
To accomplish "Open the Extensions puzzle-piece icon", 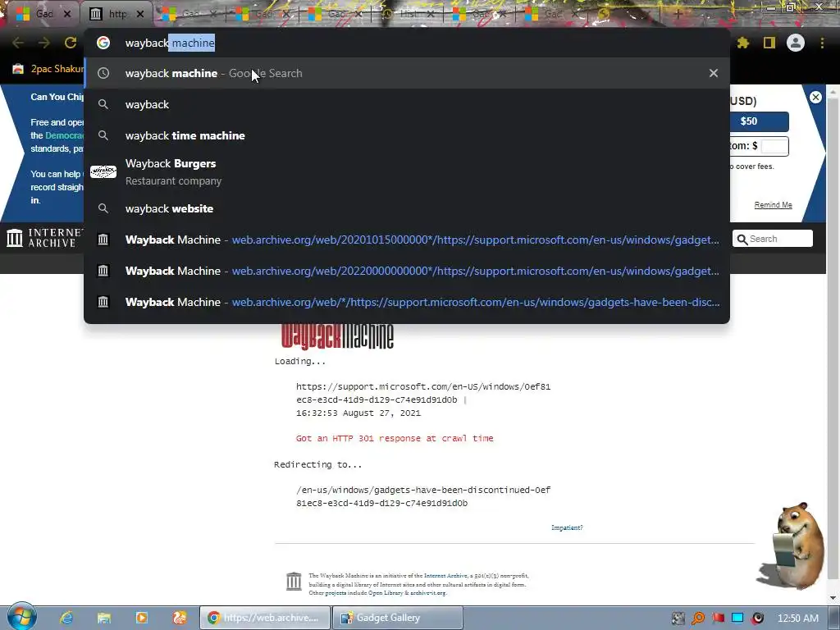I will click(x=742, y=43).
